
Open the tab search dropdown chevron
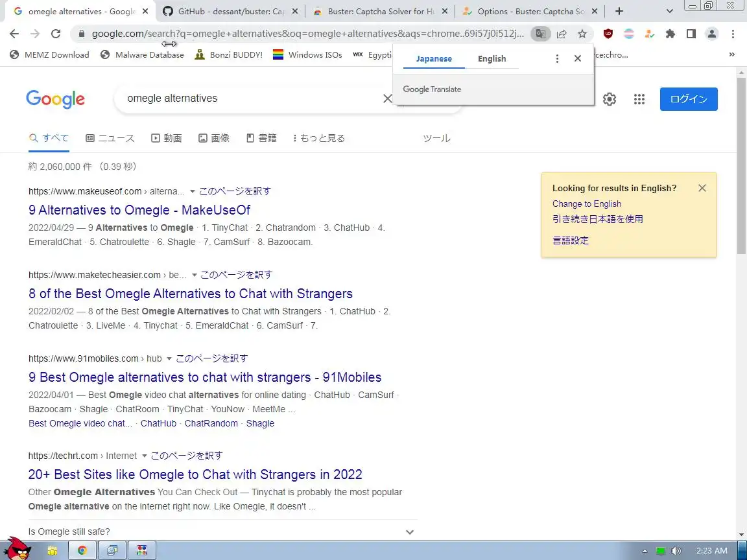(x=669, y=11)
